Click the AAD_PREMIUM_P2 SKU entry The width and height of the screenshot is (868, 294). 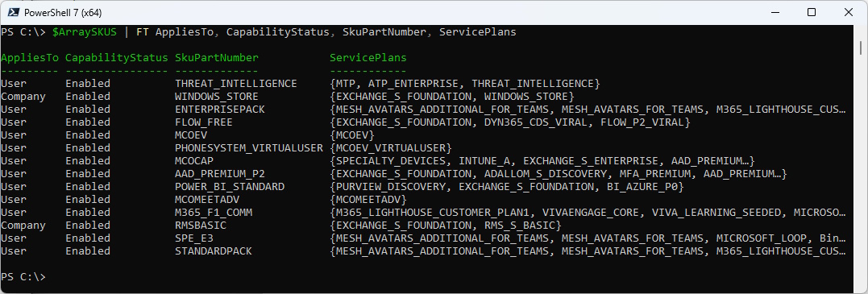click(220, 174)
